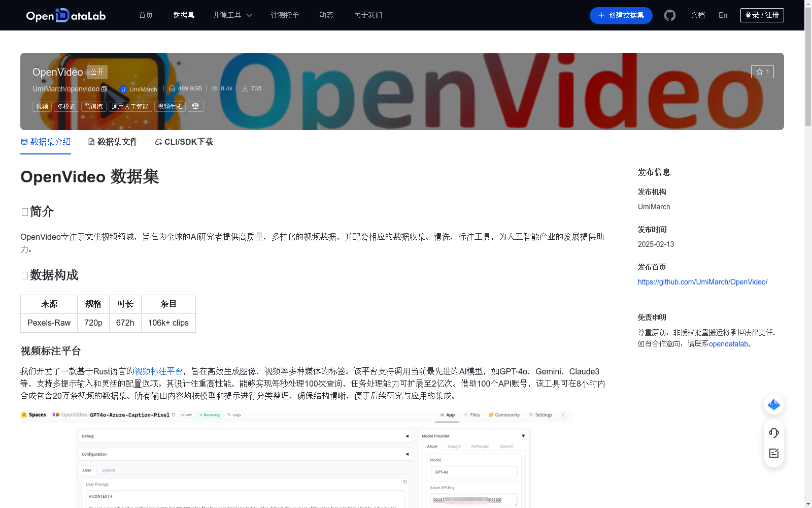Click the 创建数据集 button
This screenshot has width=812, height=508.
click(x=621, y=15)
